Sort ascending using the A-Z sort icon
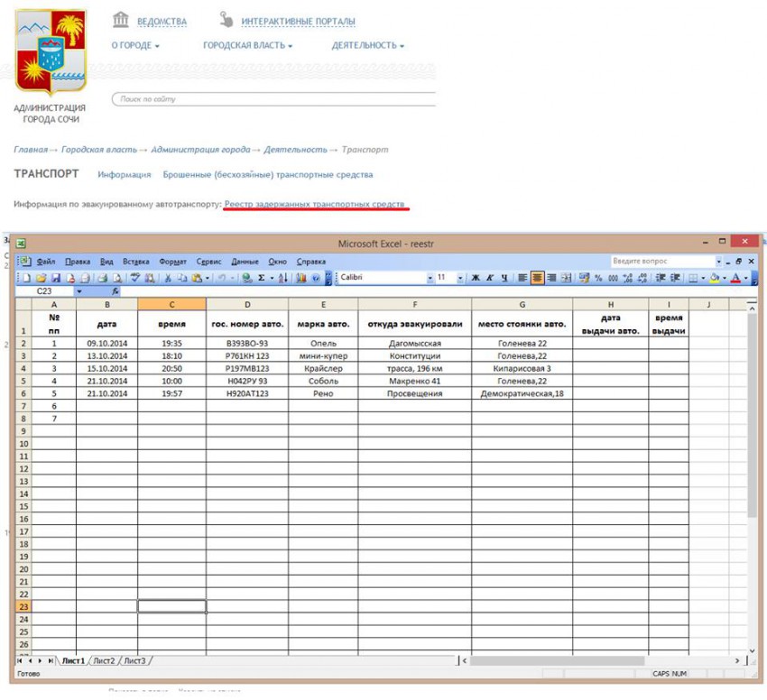Screen dimensions: 767x700 (x=282, y=279)
